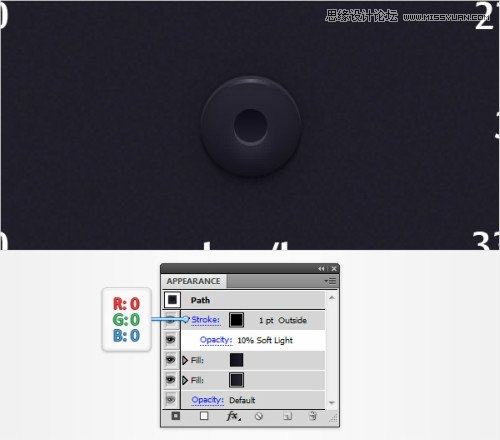Click the Appearance panel scroll-up arrow
500x440 pixels.
click(332, 297)
